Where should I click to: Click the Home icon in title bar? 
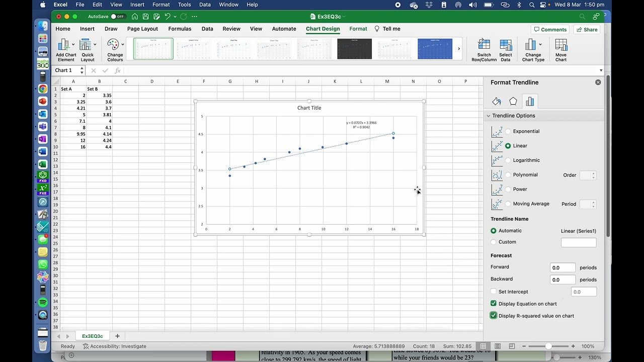pos(135,17)
